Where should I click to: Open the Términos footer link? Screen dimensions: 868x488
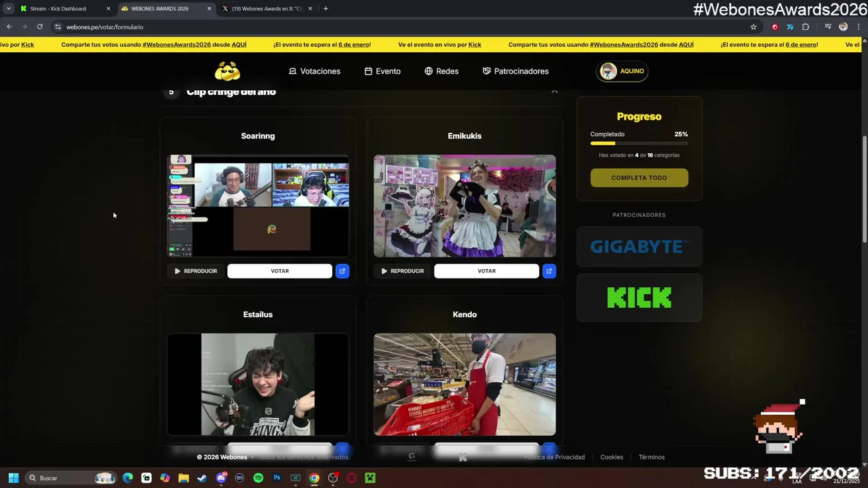652,457
